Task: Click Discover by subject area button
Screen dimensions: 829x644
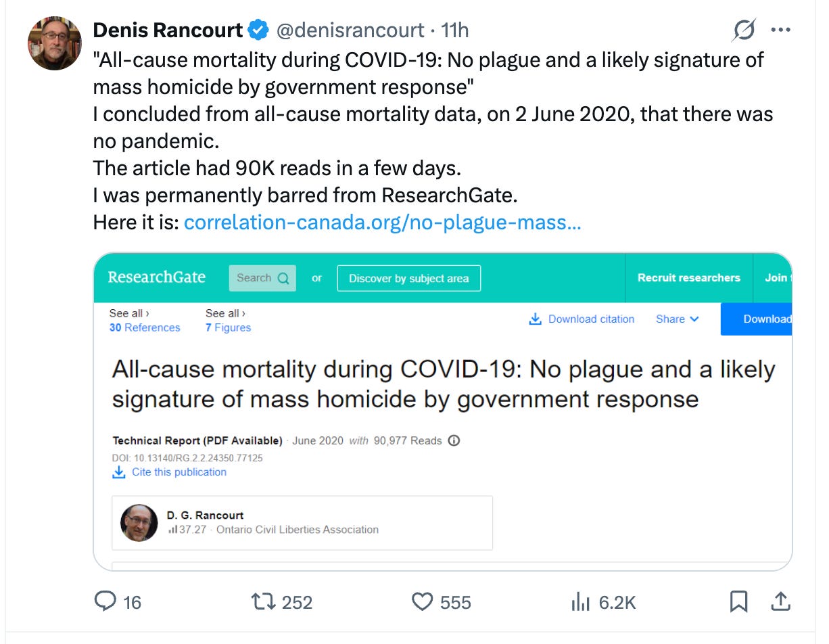Action: (408, 278)
